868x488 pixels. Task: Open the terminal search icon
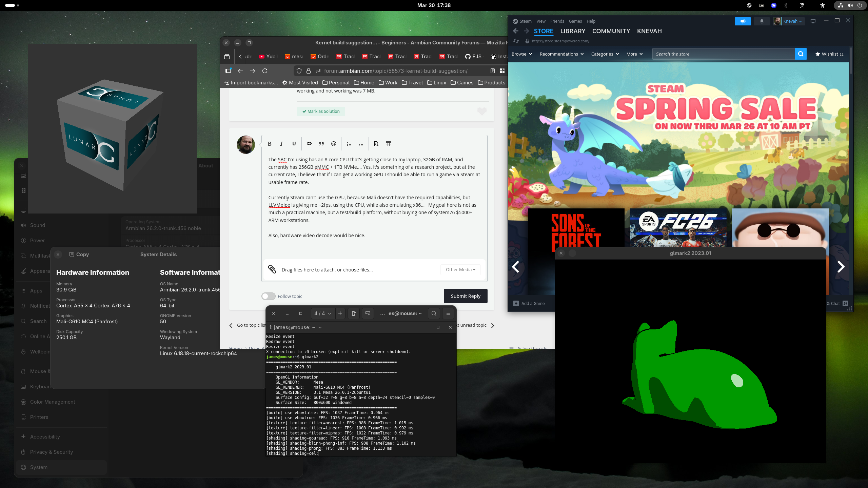(434, 313)
